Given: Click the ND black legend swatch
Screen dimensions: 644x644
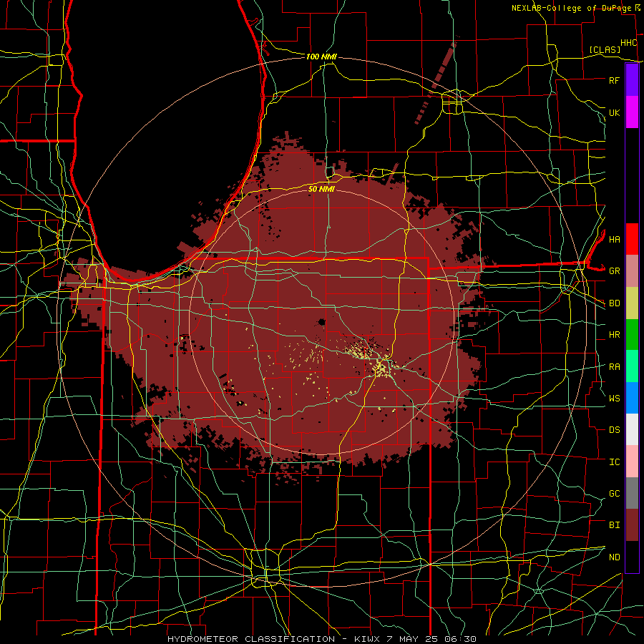Looking at the screenshot, I should (632, 557).
